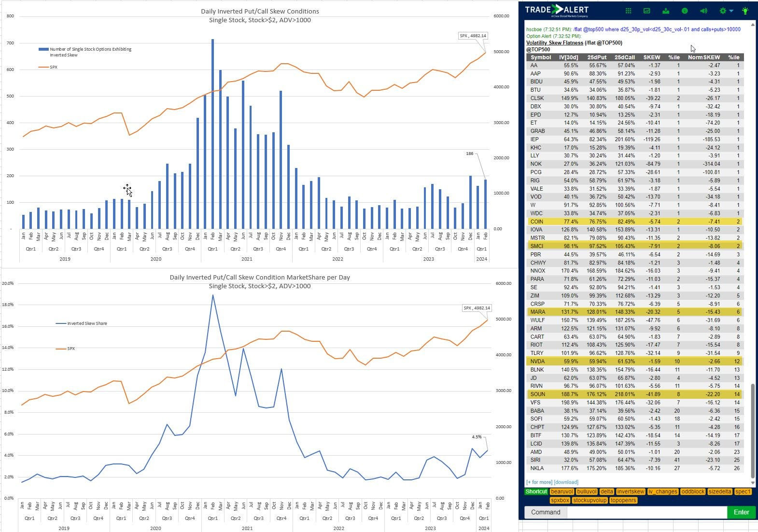Click the scroll-down arrow of alert panel
The image size is (758, 532).
click(753, 482)
